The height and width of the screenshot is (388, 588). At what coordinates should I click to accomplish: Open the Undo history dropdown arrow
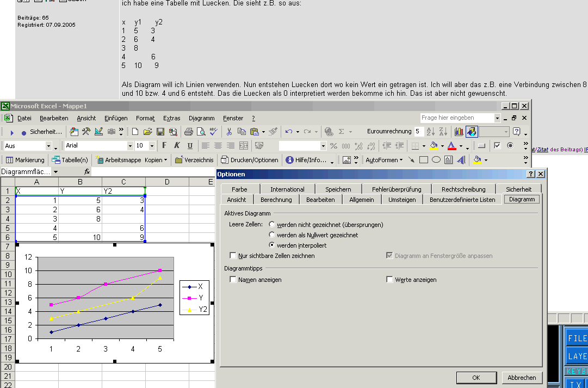coord(298,132)
